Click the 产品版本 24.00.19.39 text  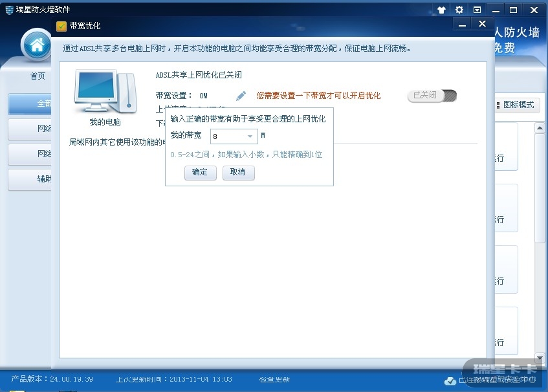tap(52, 379)
